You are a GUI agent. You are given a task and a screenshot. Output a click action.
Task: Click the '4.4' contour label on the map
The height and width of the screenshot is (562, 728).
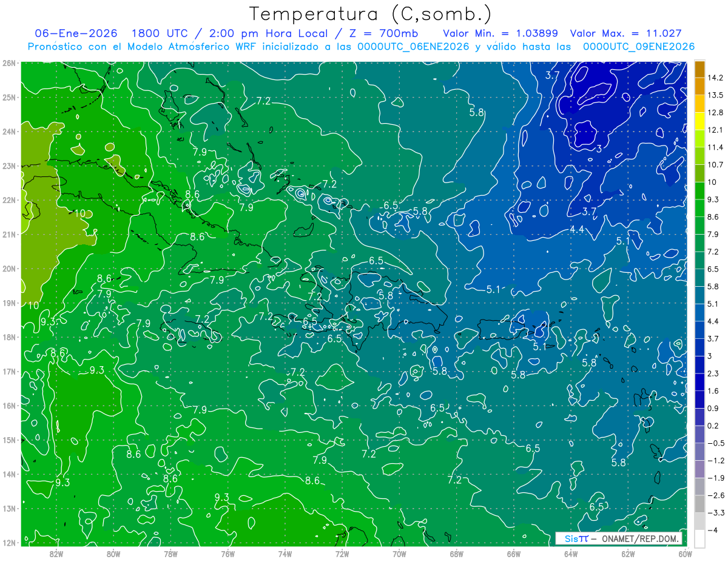tap(577, 229)
